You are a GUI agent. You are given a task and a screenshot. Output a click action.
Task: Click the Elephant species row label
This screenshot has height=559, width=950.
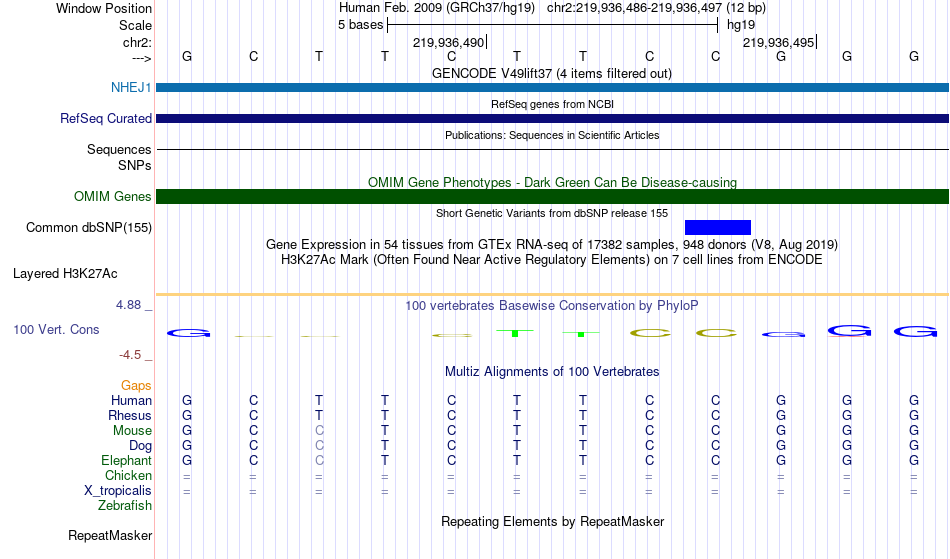pos(126,460)
